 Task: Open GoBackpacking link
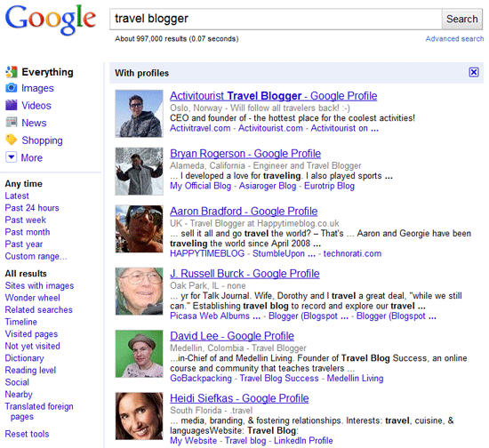click(x=201, y=379)
